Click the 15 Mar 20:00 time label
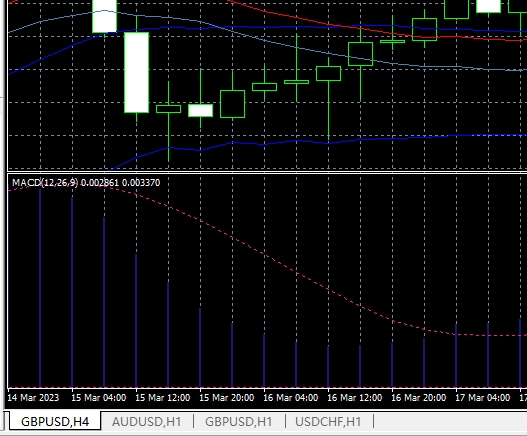Screen dimensions: 527x436 click(x=227, y=398)
